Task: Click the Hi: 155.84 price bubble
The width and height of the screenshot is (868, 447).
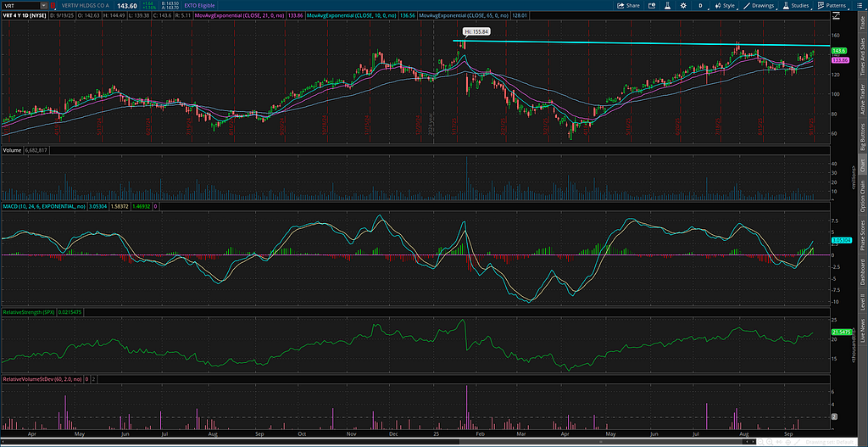Action: tap(476, 31)
